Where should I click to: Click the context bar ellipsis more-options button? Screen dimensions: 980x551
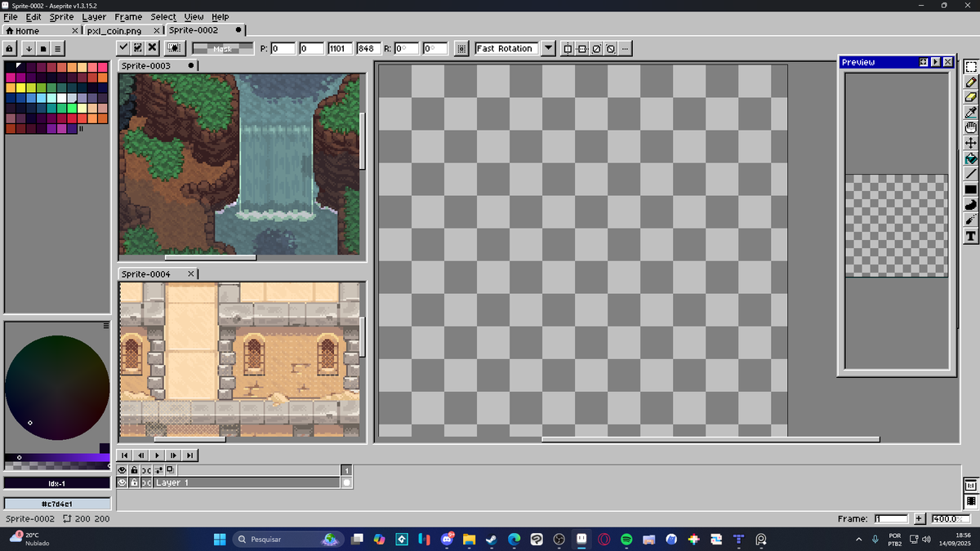point(625,49)
